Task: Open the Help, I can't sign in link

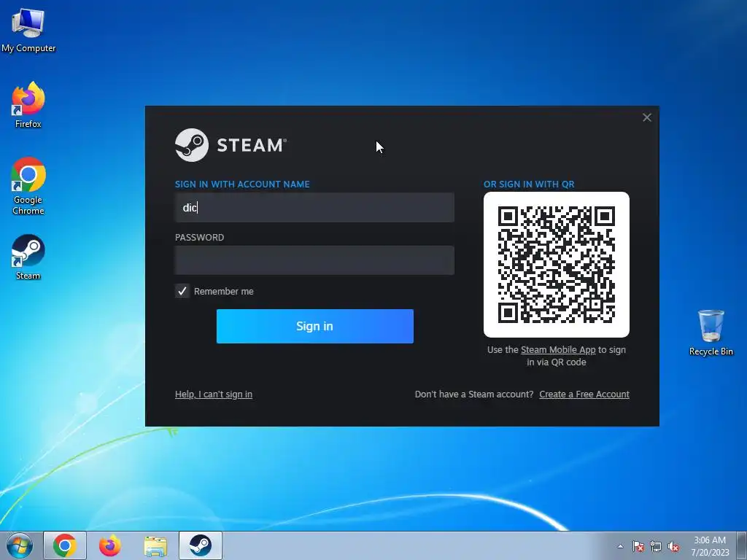Action: (214, 394)
